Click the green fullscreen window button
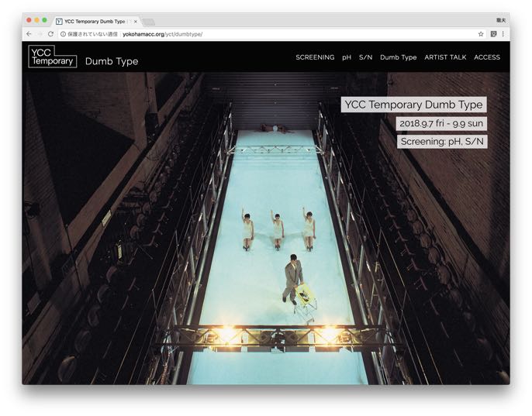The height and width of the screenshot is (416, 532). (44, 20)
